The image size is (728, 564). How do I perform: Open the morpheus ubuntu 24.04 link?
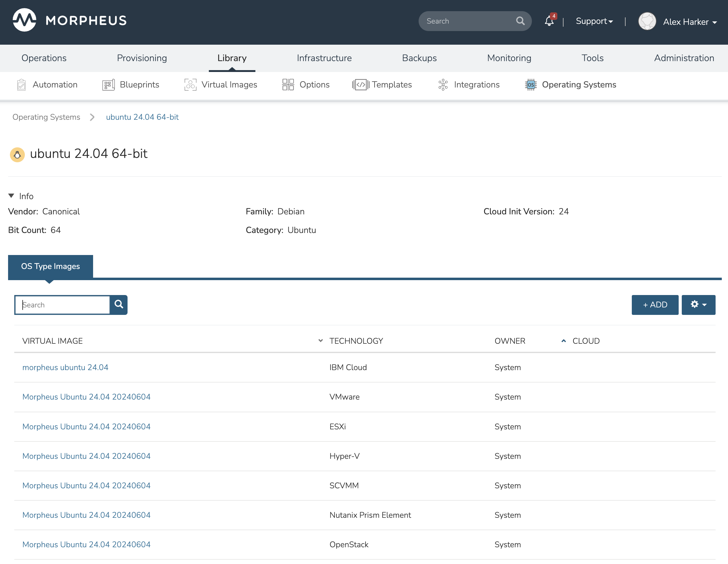point(65,367)
